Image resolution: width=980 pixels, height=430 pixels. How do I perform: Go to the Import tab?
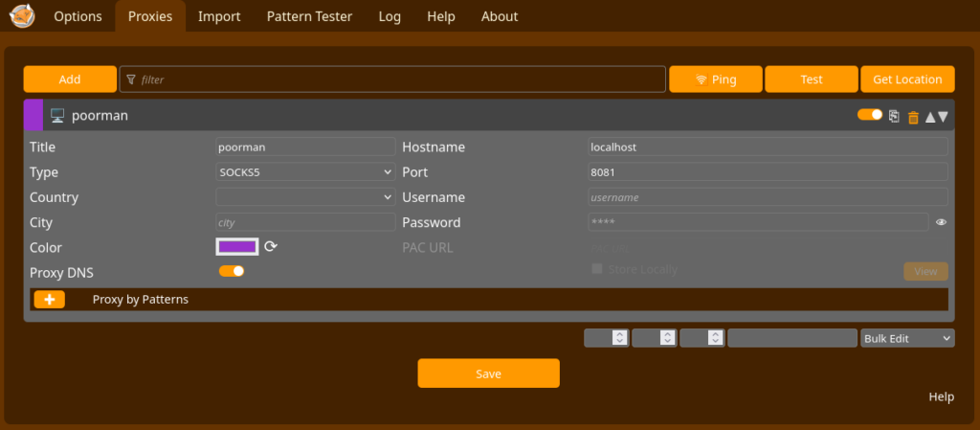click(219, 16)
